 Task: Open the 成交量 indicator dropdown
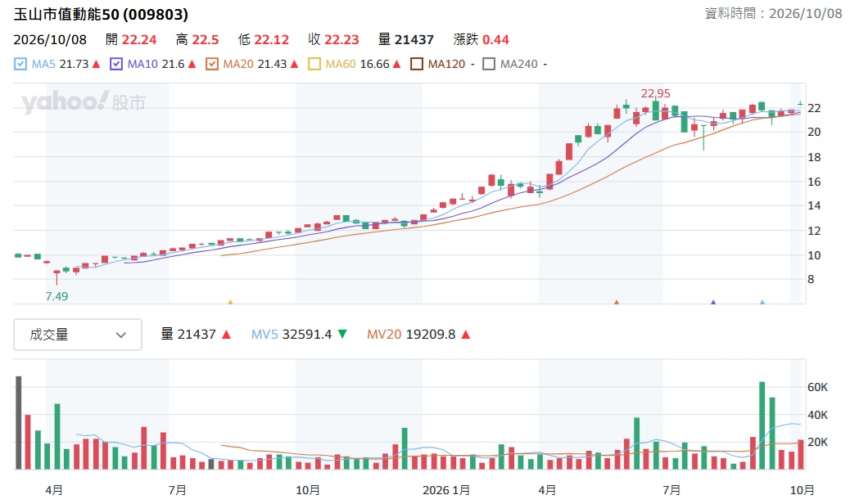(x=78, y=335)
